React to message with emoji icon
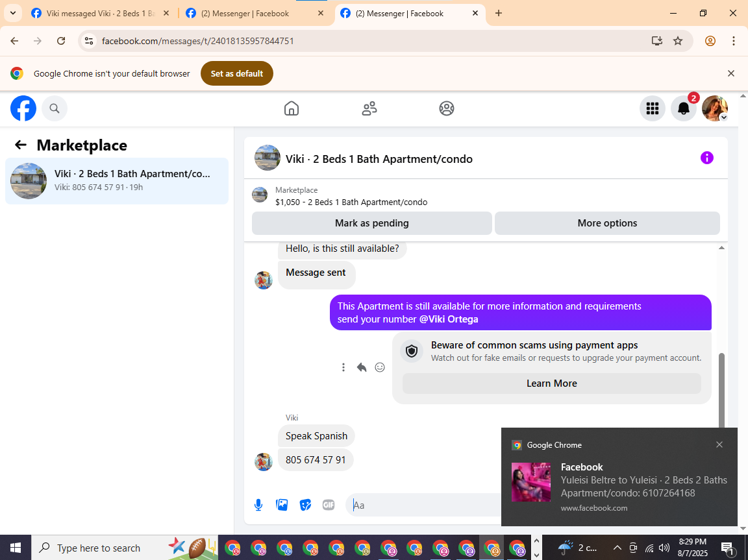Viewport: 748px width, 560px height. (x=380, y=367)
